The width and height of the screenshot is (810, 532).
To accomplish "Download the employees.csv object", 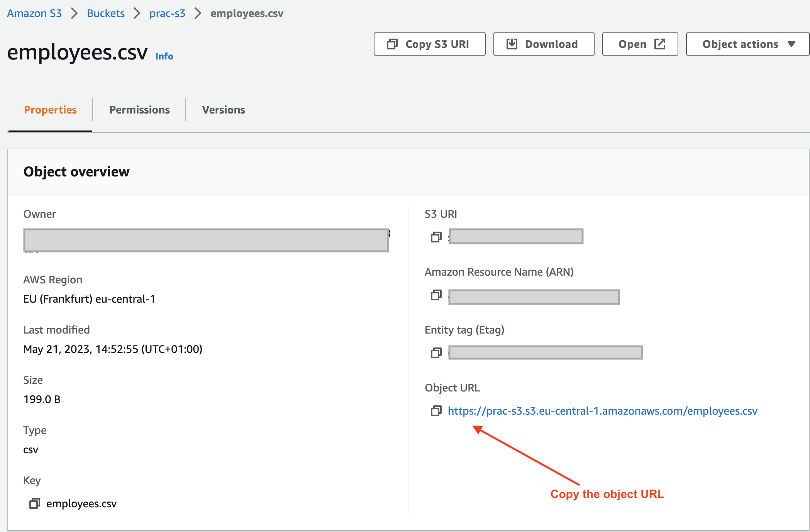I will pyautogui.click(x=544, y=44).
